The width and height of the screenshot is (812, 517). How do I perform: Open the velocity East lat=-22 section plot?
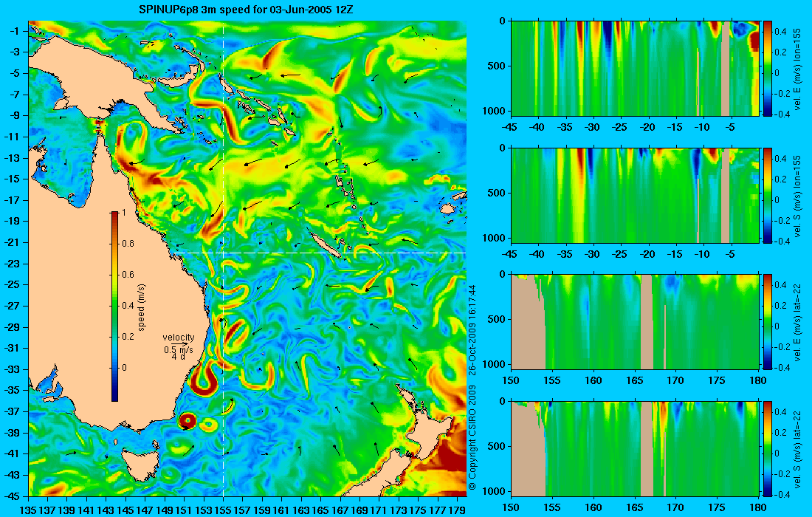634,322
